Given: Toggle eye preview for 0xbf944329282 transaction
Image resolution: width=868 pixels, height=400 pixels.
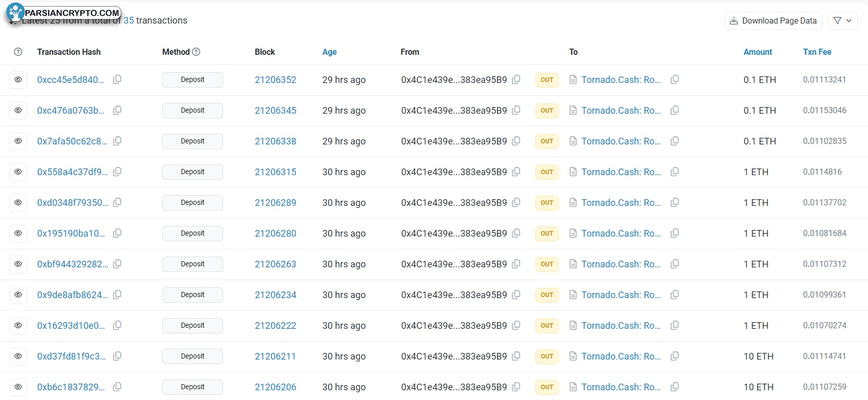Looking at the screenshot, I should coord(18,264).
